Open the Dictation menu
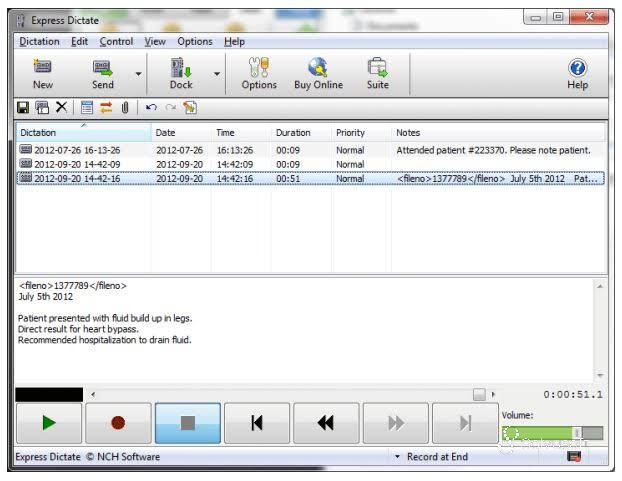This screenshot has width=622, height=481. [x=39, y=42]
